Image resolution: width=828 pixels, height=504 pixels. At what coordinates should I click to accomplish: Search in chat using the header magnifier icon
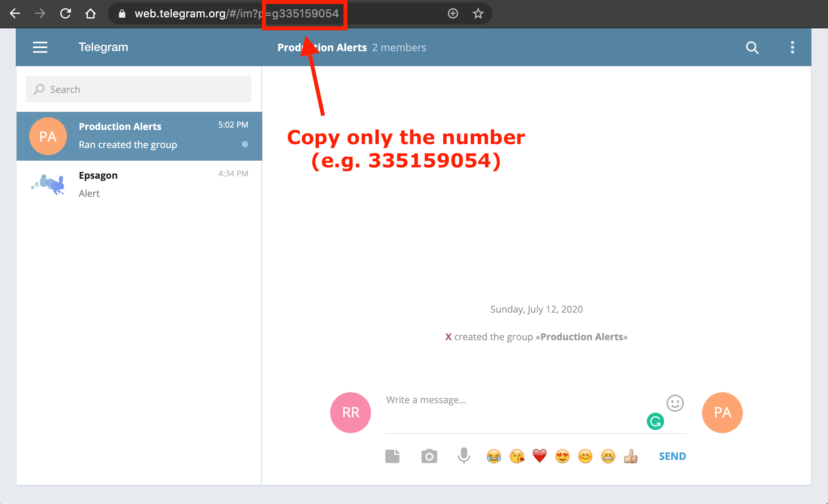[x=752, y=47]
